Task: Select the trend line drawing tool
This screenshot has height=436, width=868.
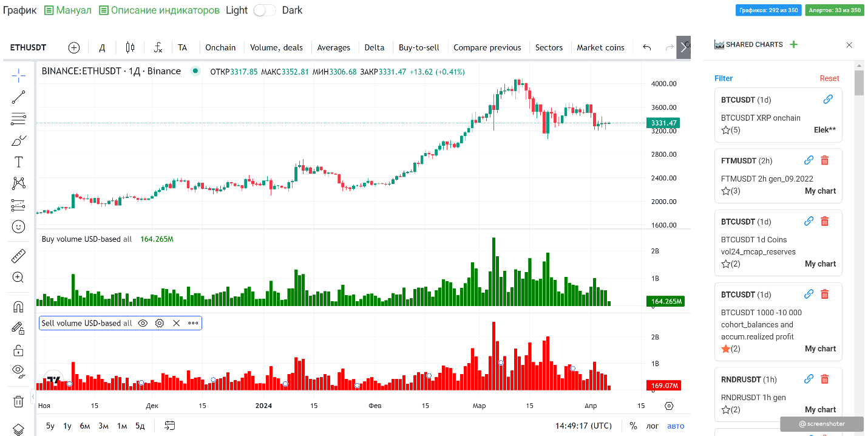Action: click(18, 97)
